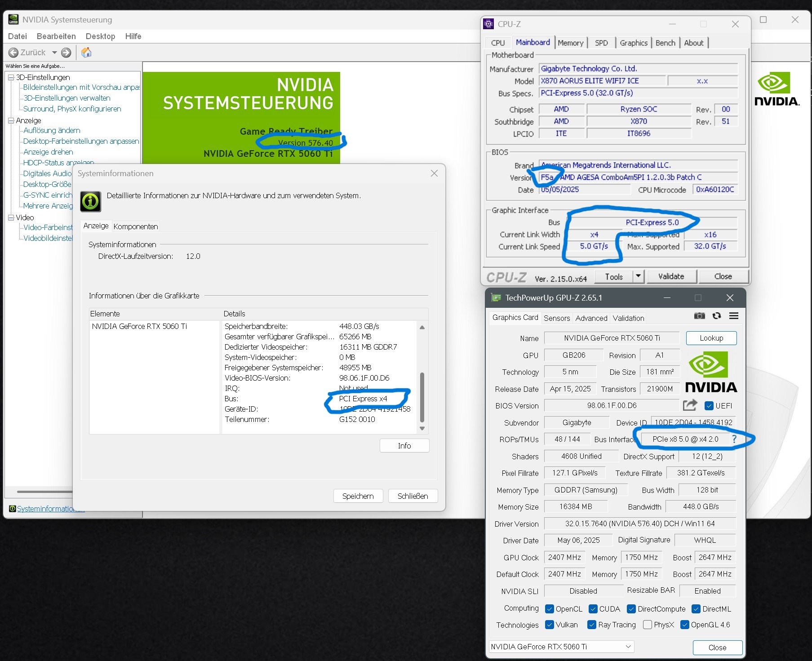
Task: Open the Zurück history dropdown arrow
Action: (x=54, y=53)
